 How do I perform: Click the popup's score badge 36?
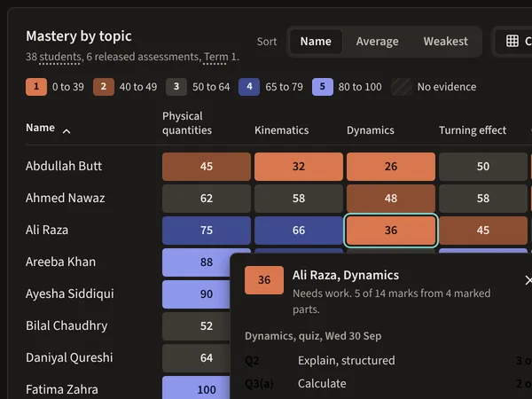point(264,280)
